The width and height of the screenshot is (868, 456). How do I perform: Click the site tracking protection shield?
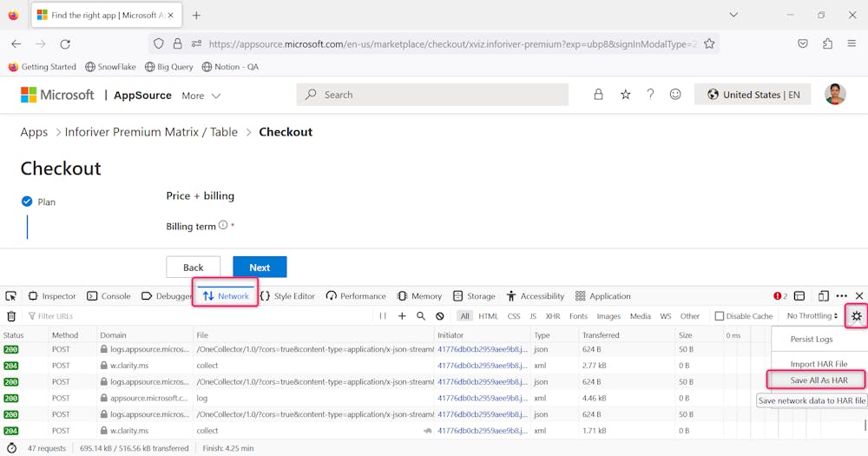[x=159, y=43]
